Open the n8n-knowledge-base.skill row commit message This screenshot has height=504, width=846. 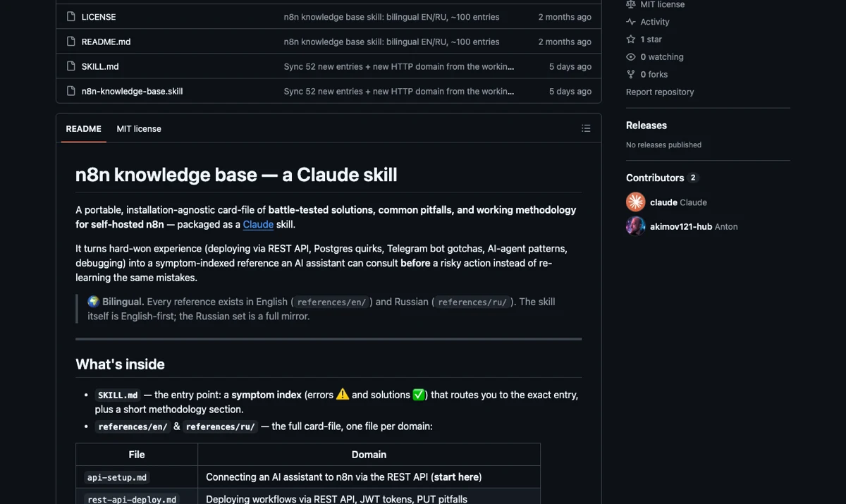pyautogui.click(x=399, y=91)
